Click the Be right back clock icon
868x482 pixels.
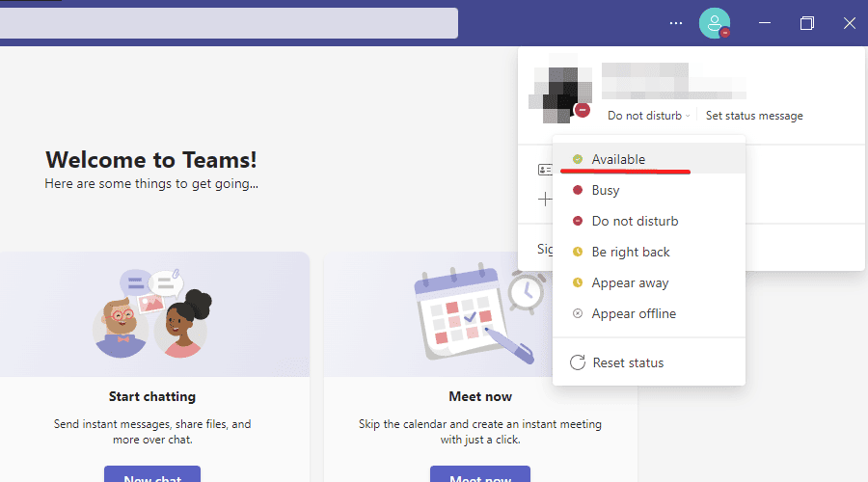click(578, 253)
